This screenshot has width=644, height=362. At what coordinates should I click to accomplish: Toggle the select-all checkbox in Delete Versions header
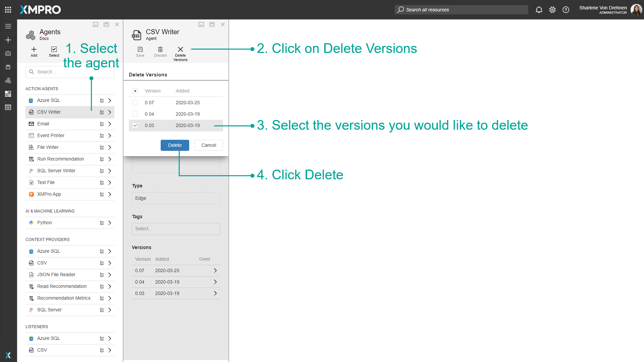click(x=135, y=91)
